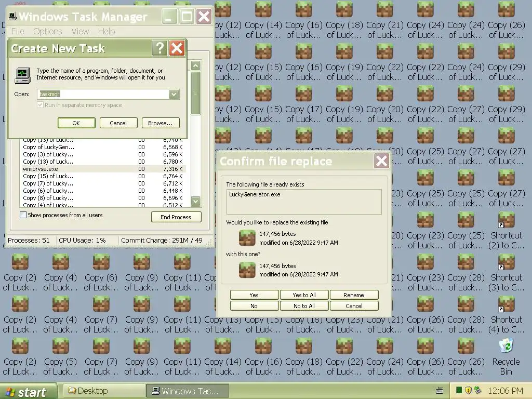Screen dimensions: 532x399
Task: Click the process list scrollbar thumb
Action: [195, 93]
